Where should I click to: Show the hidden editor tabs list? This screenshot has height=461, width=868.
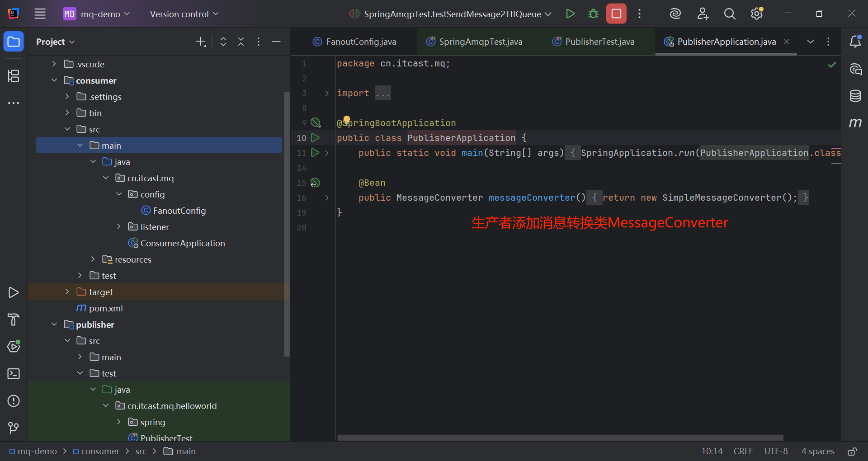tap(811, 42)
